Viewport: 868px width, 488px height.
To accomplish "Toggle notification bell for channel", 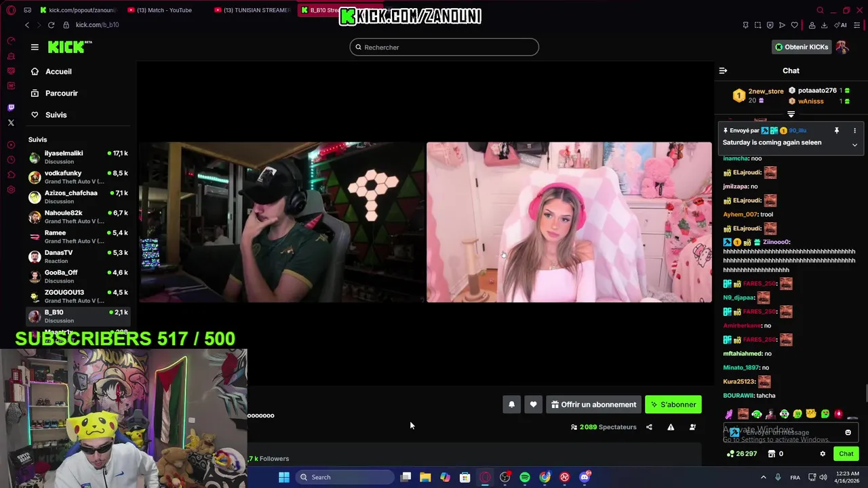I will pyautogui.click(x=511, y=405).
